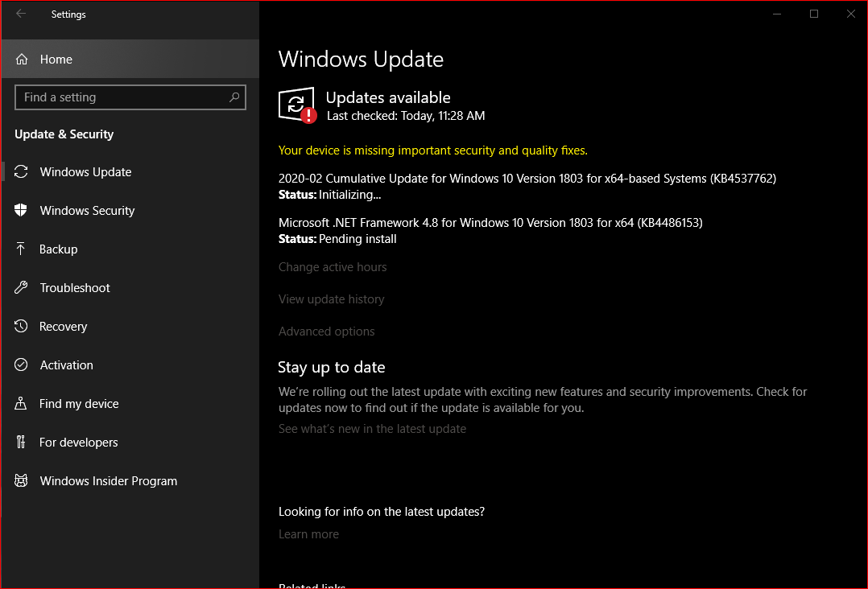Open the Home settings page
The width and height of the screenshot is (868, 589).
pos(130,60)
